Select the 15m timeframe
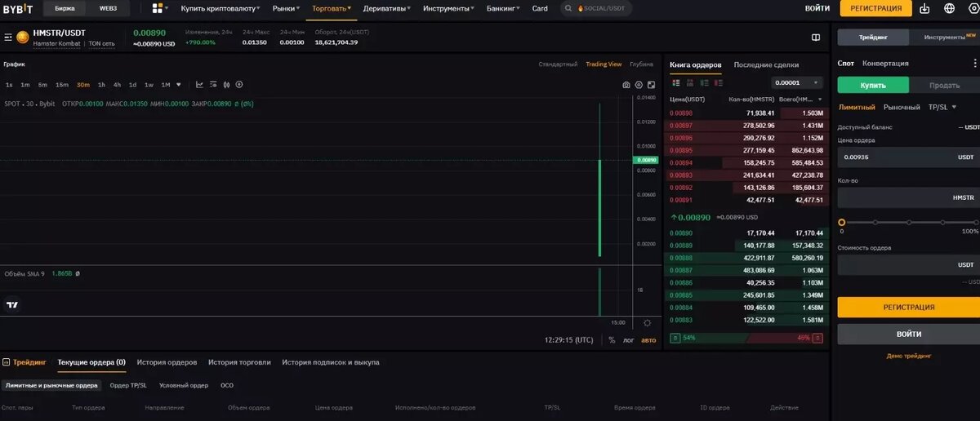Image resolution: width=980 pixels, height=421 pixels. coord(62,84)
